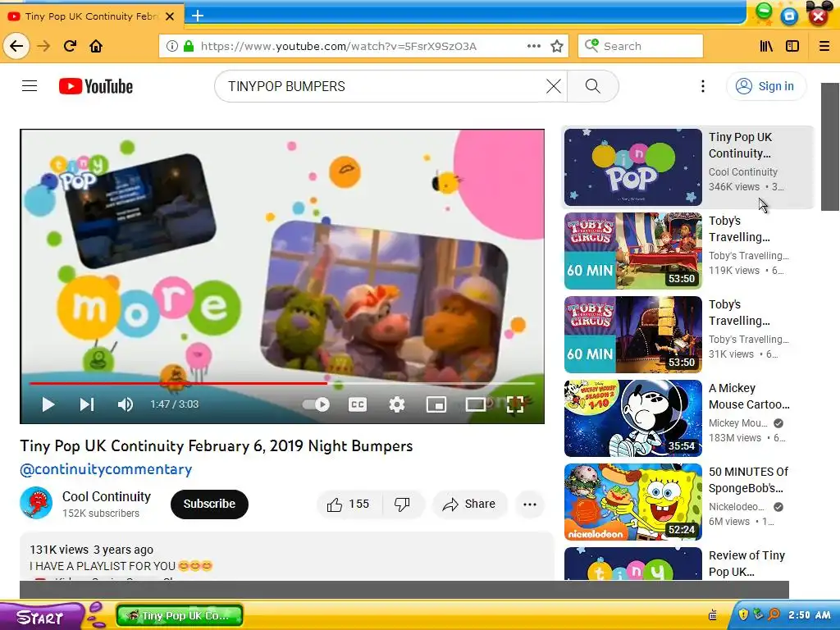Image resolution: width=840 pixels, height=630 pixels.
Task: Open the browser home page icon
Action: pos(96,46)
